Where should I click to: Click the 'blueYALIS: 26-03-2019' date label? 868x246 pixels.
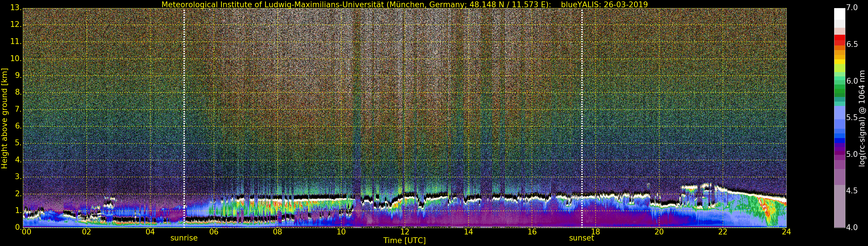(604, 4)
